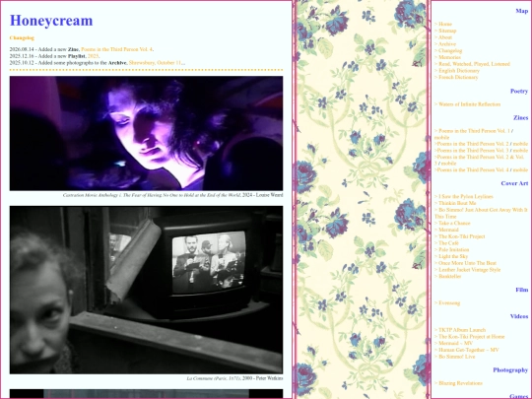Image resolution: width=532 pixels, height=399 pixels.
Task: Click the Honeycream site title
Action: (51, 21)
